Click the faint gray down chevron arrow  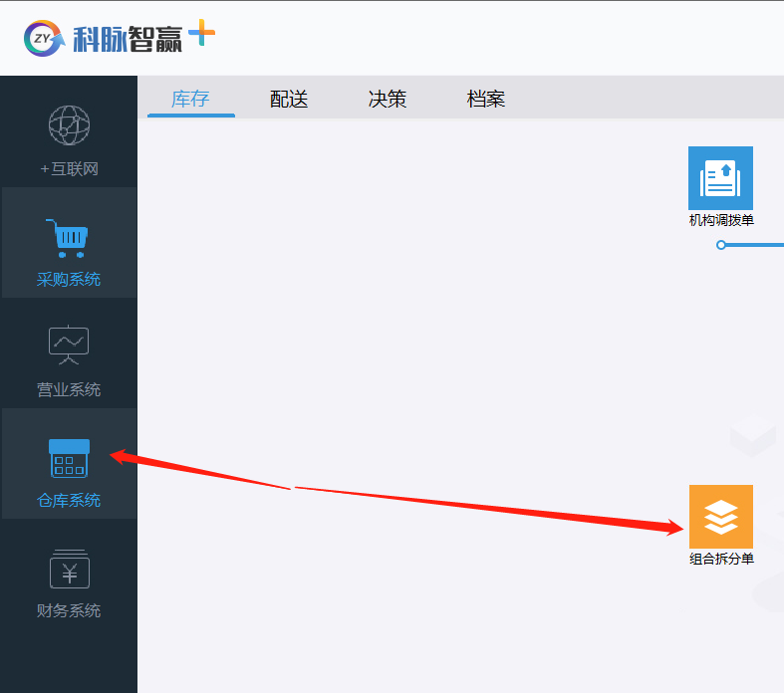[x=752, y=439]
